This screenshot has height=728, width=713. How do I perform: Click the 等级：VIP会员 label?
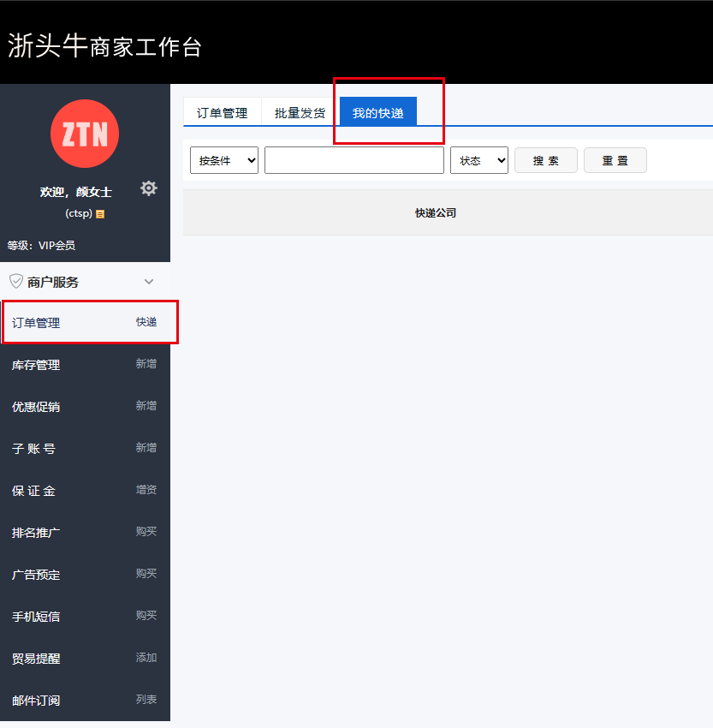coord(41,245)
